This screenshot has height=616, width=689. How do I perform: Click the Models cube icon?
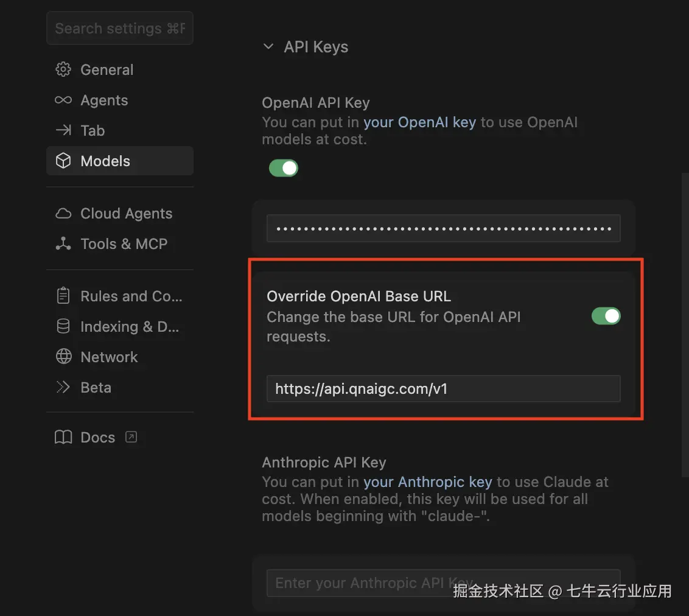pos(63,161)
